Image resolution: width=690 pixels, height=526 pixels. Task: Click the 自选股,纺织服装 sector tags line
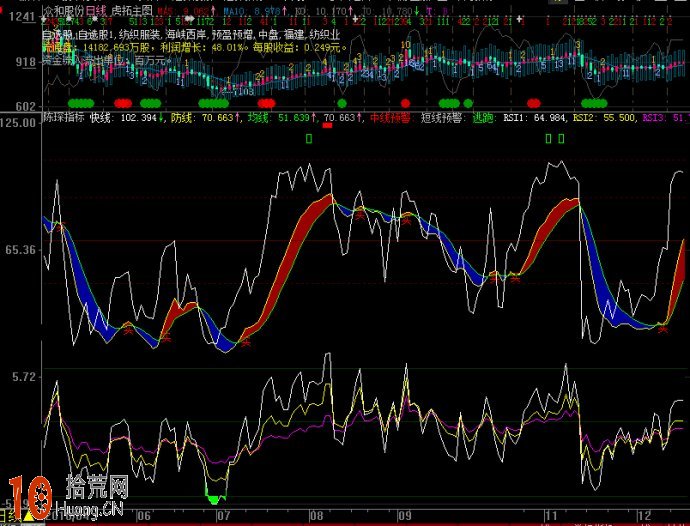click(x=192, y=35)
